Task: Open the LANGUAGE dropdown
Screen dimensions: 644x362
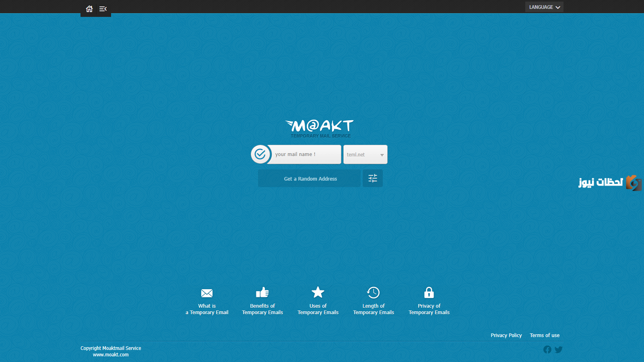Action: (x=544, y=7)
